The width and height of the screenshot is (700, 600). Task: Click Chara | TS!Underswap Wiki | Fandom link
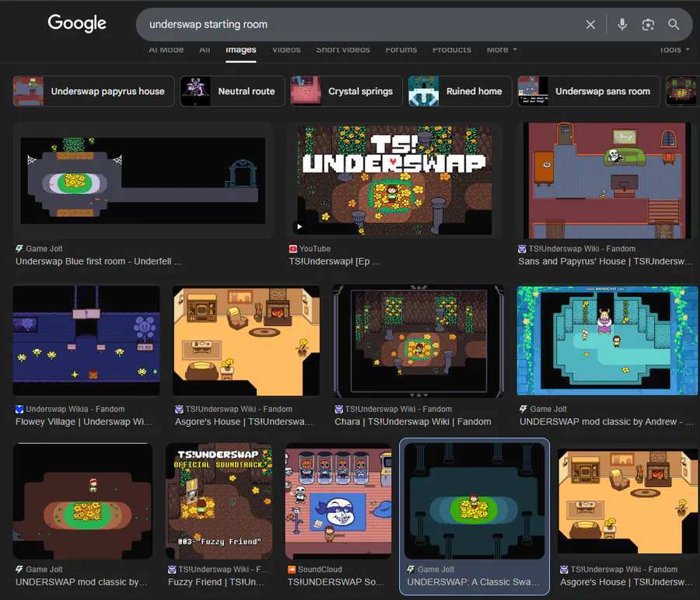pyautogui.click(x=413, y=421)
